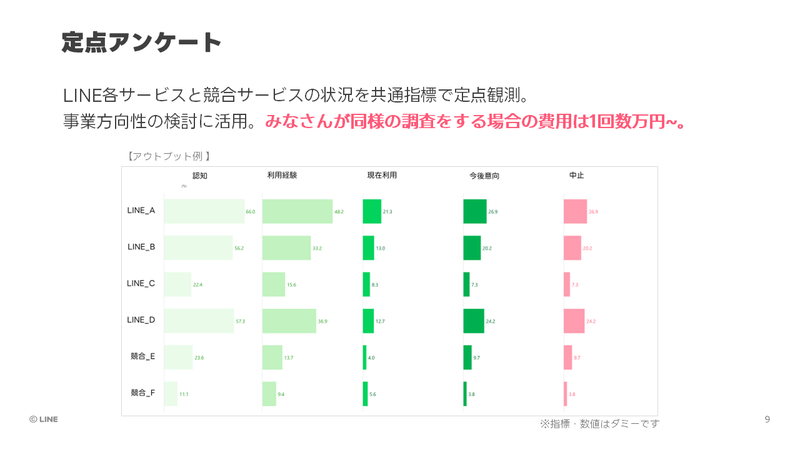Click the LINE_A row label
The width and height of the screenshot is (800, 450).
pyautogui.click(x=141, y=211)
